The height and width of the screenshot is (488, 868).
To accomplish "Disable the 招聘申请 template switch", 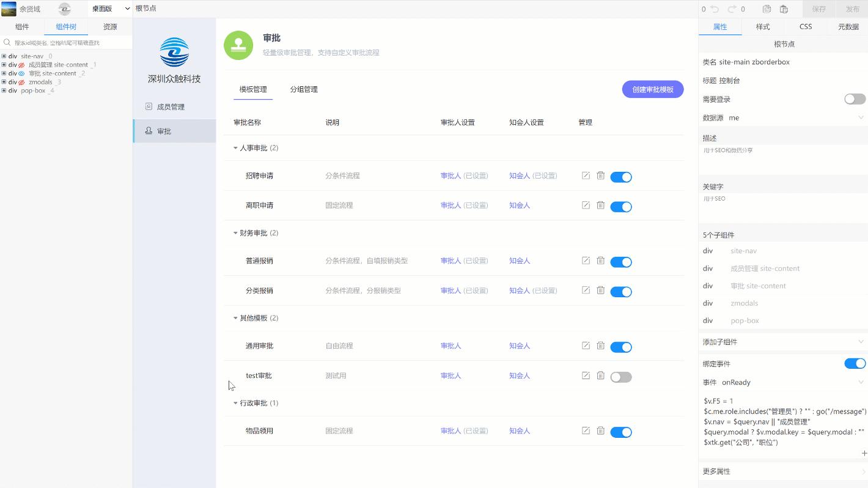I will (x=621, y=177).
